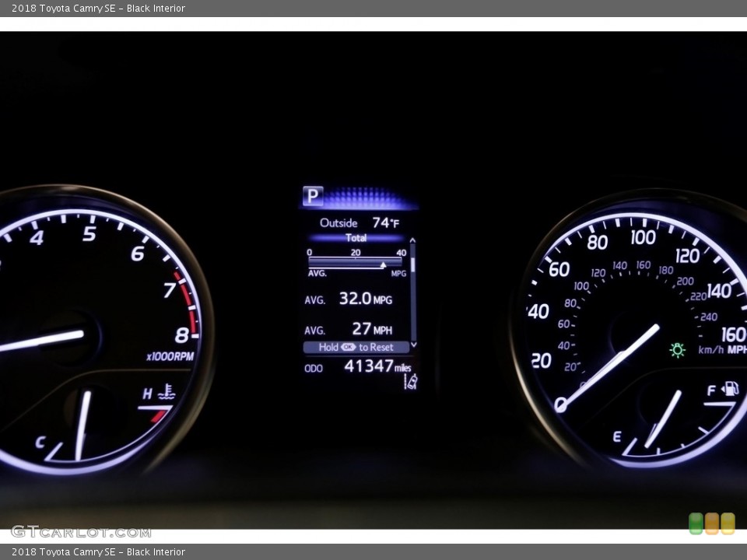The image size is (747, 560).
Task: Click the fuel gauge needle
Action: coord(663,419)
